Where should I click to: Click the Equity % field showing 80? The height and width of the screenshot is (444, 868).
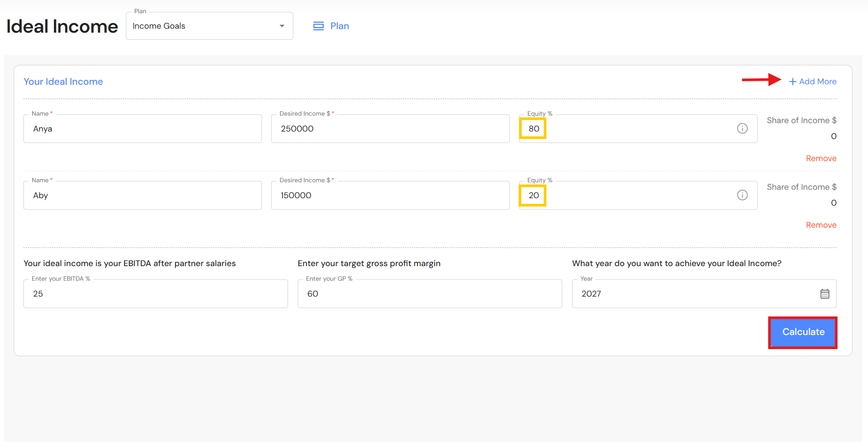click(x=627, y=129)
